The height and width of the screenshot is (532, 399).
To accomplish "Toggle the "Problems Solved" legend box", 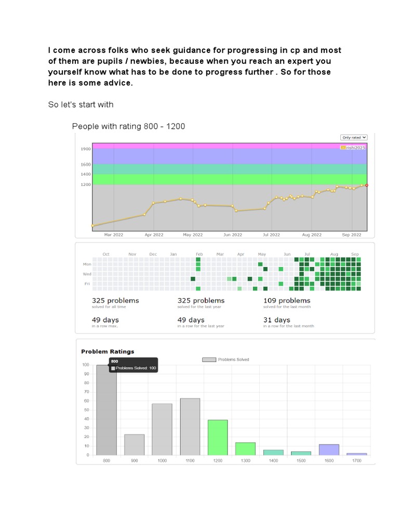I will (x=209, y=360).
